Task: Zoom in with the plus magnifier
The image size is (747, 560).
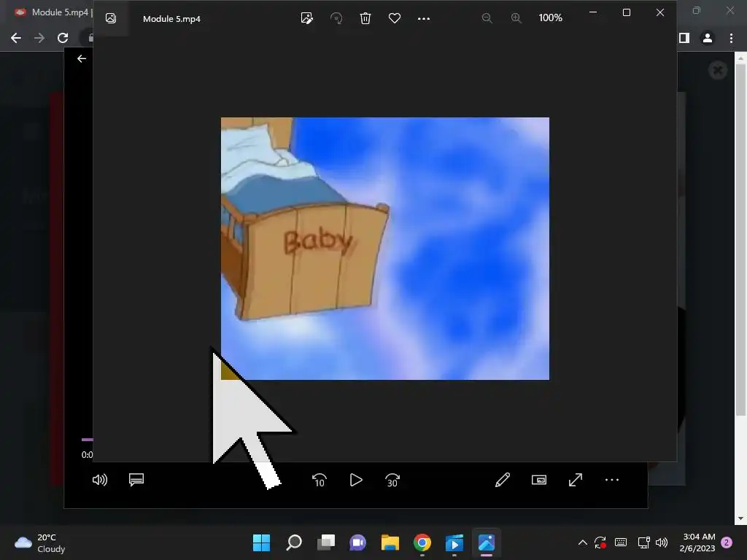Action: click(x=516, y=18)
